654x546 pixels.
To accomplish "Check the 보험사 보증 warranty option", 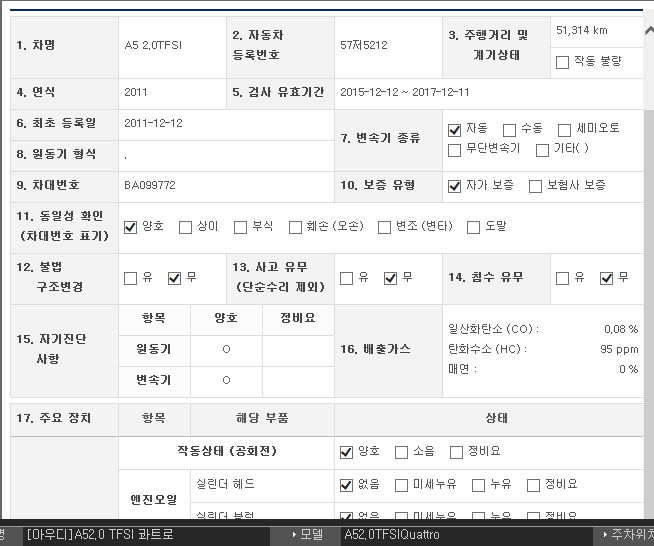I will [x=535, y=186].
